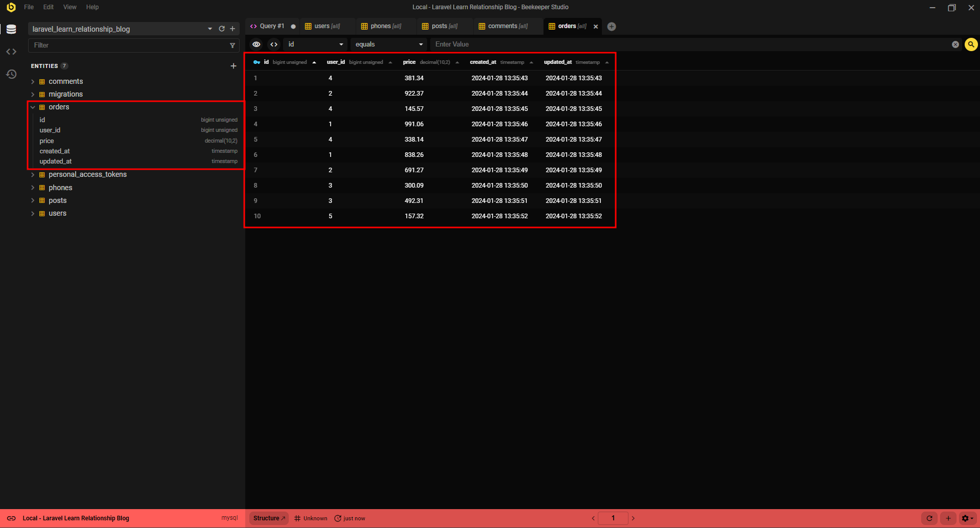Switch filter to SQL mode with code toggle

click(x=274, y=44)
